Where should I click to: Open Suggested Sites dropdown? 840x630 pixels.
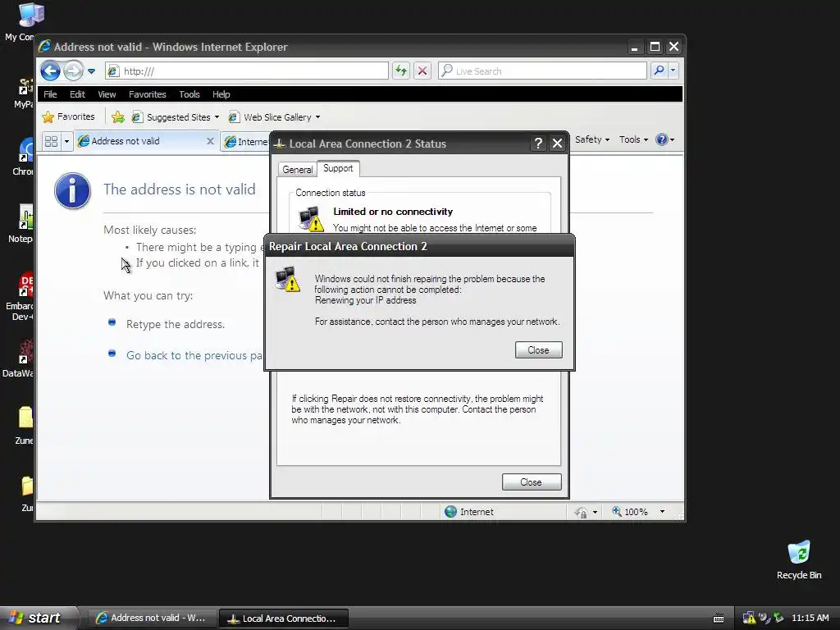click(176, 116)
